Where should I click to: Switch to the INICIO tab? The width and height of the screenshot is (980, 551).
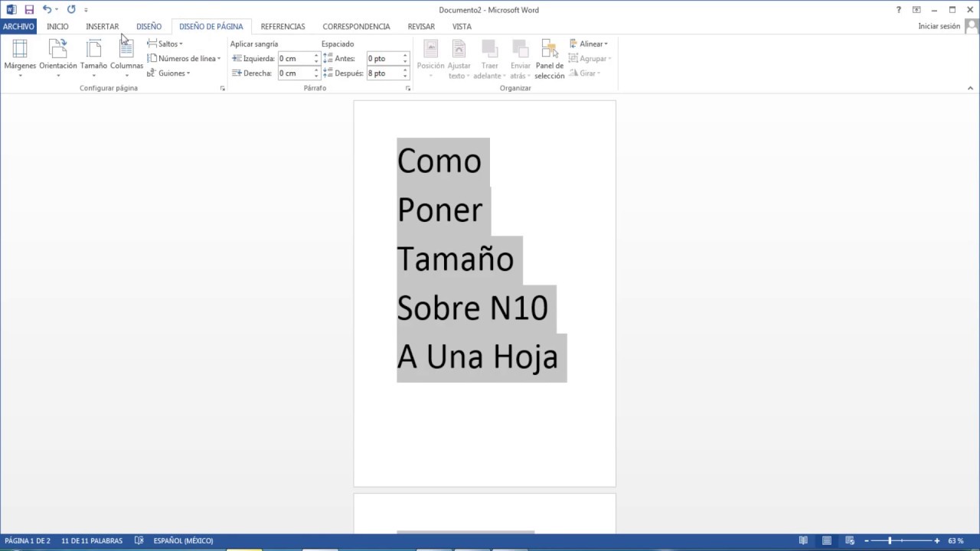pos(57,26)
